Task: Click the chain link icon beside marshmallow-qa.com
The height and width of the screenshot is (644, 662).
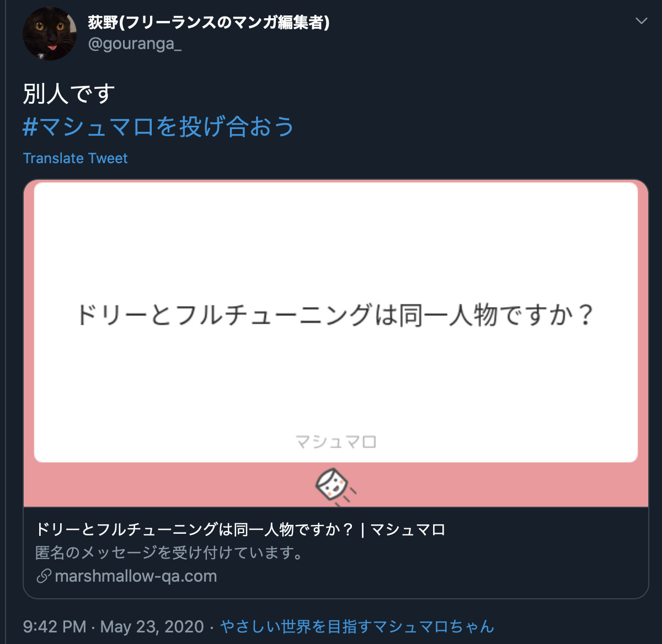Action: 44,576
